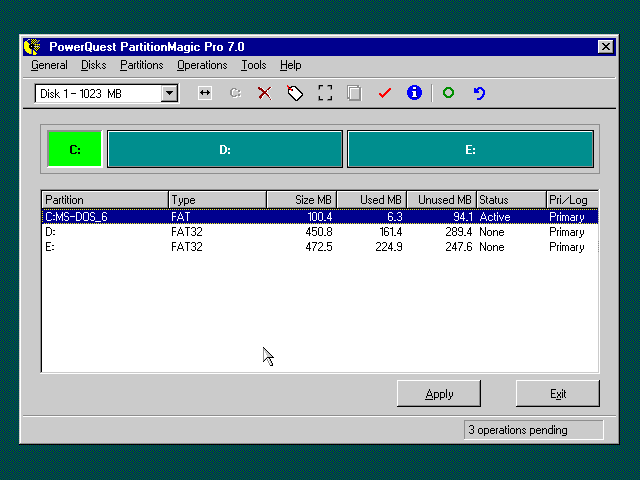
Task: Open the Partitions menu
Action: click(x=141, y=65)
